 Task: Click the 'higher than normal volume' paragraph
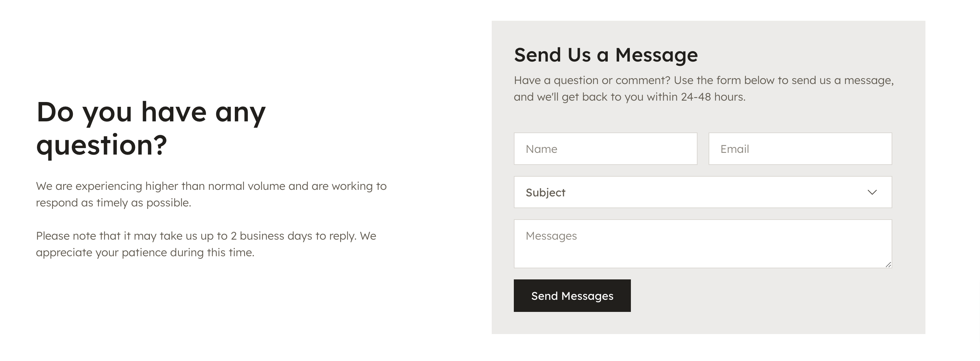pos(211,194)
